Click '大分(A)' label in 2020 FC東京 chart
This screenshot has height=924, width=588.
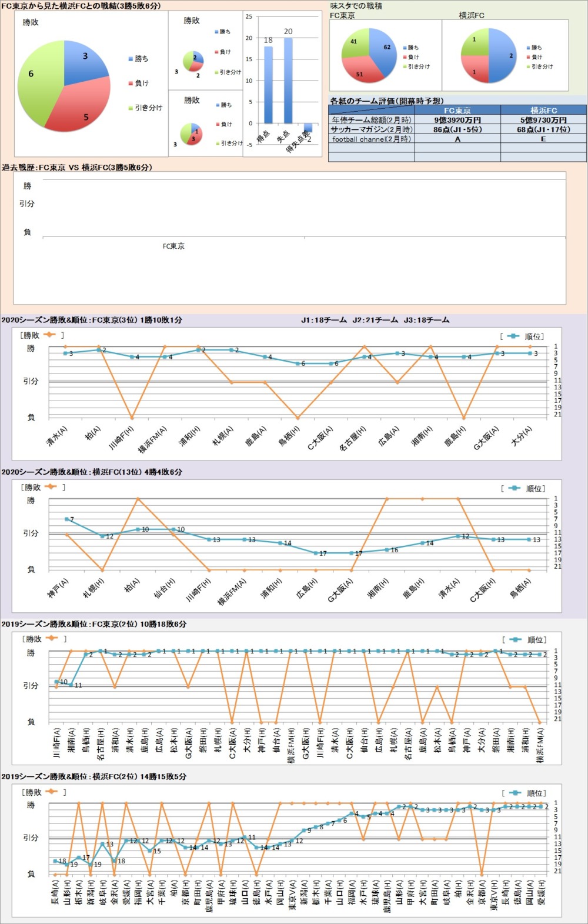click(x=522, y=436)
